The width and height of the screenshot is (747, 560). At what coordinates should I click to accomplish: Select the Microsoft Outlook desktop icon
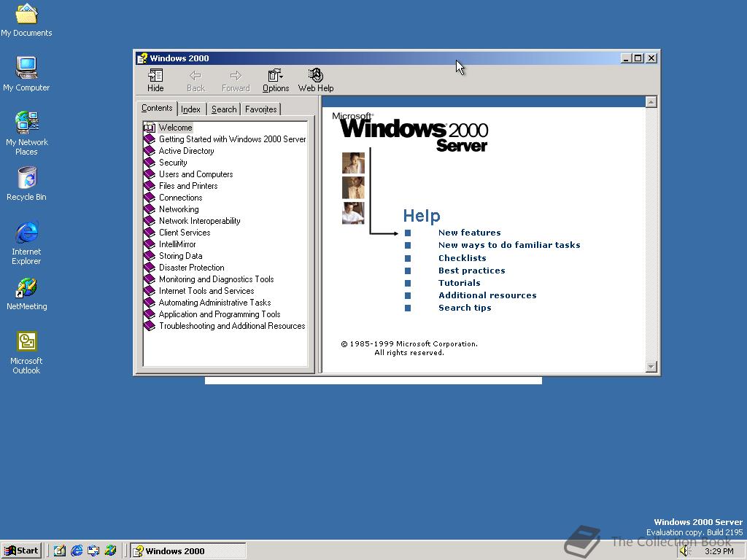click(x=26, y=352)
